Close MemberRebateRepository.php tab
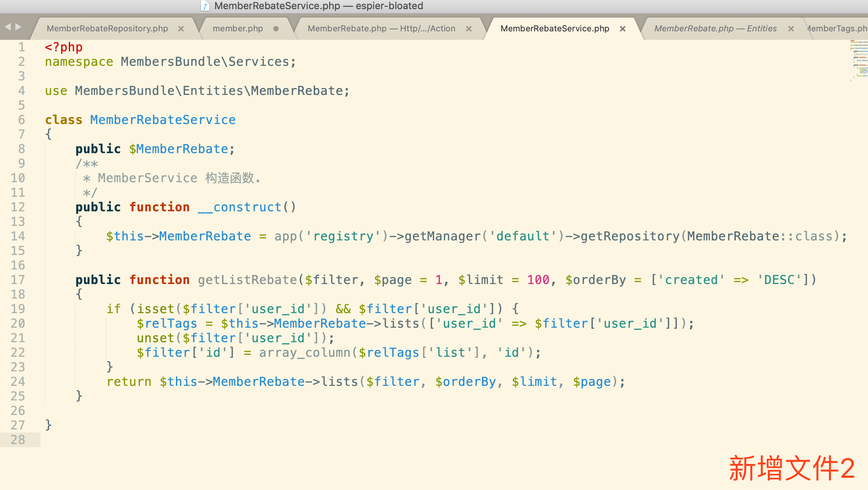 (181, 29)
